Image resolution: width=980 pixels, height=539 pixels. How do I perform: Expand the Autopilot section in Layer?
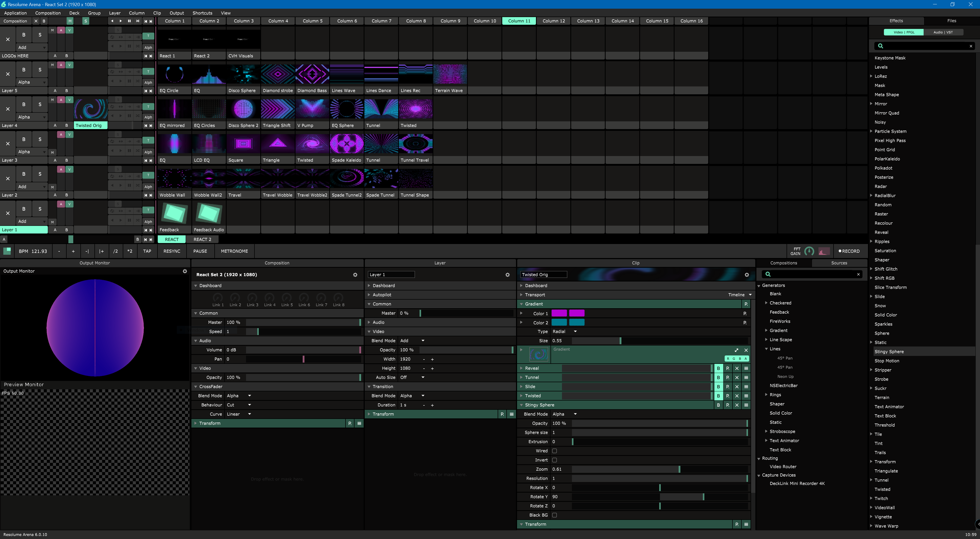tap(382, 294)
